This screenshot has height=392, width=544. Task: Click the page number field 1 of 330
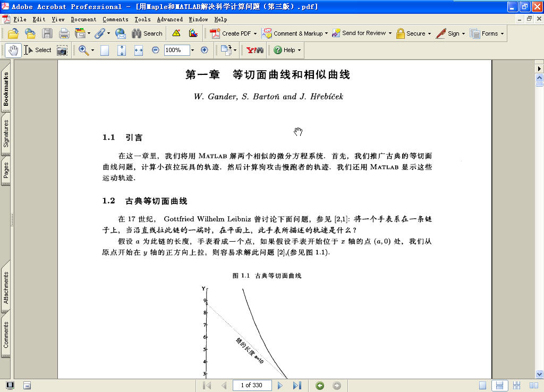252,386
